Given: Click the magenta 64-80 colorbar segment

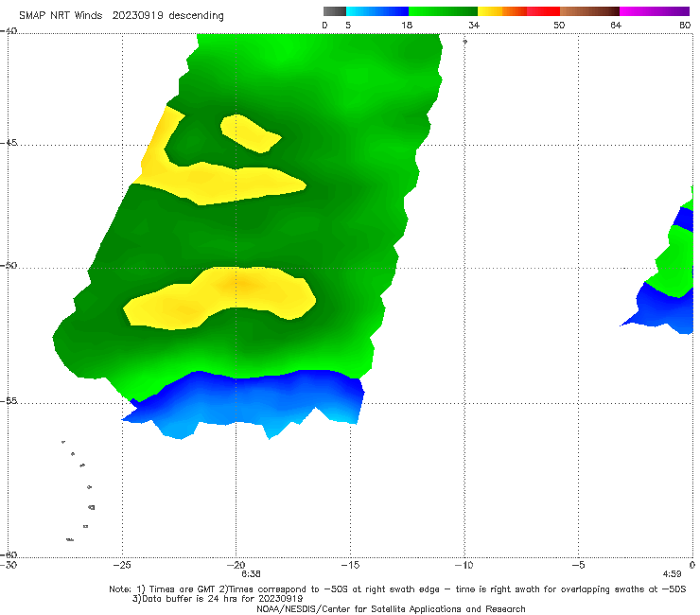Looking at the screenshot, I should click(x=655, y=11).
